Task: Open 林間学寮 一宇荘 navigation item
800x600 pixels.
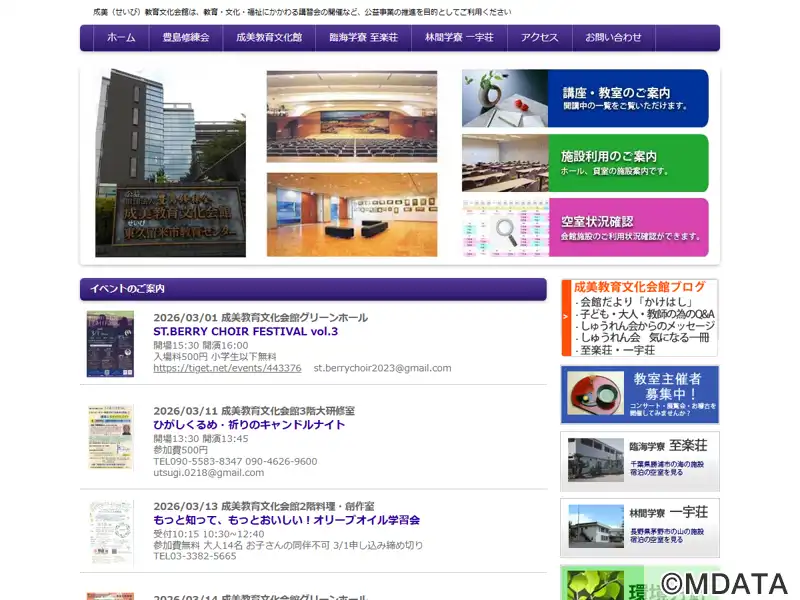Action: pyautogui.click(x=459, y=38)
